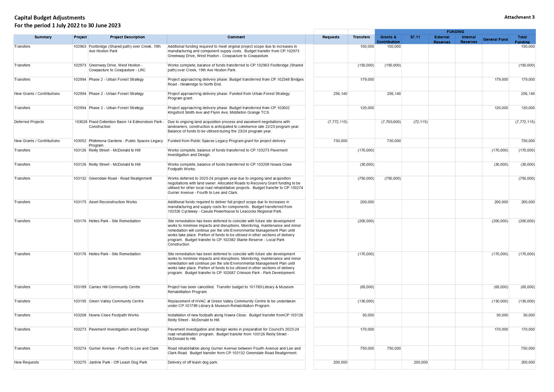Select the 'New Requests' summary cell
The image size is (554, 392).
(x=26, y=363)
